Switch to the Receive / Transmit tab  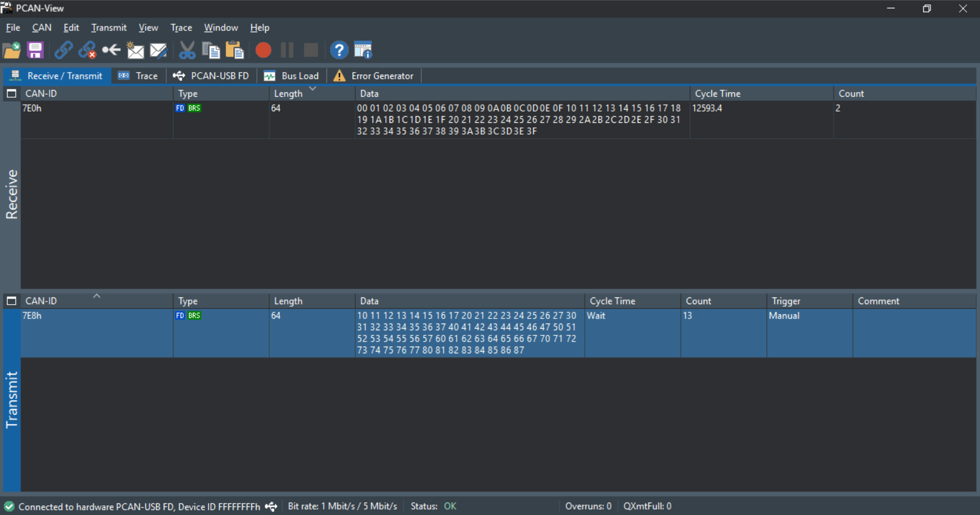57,76
